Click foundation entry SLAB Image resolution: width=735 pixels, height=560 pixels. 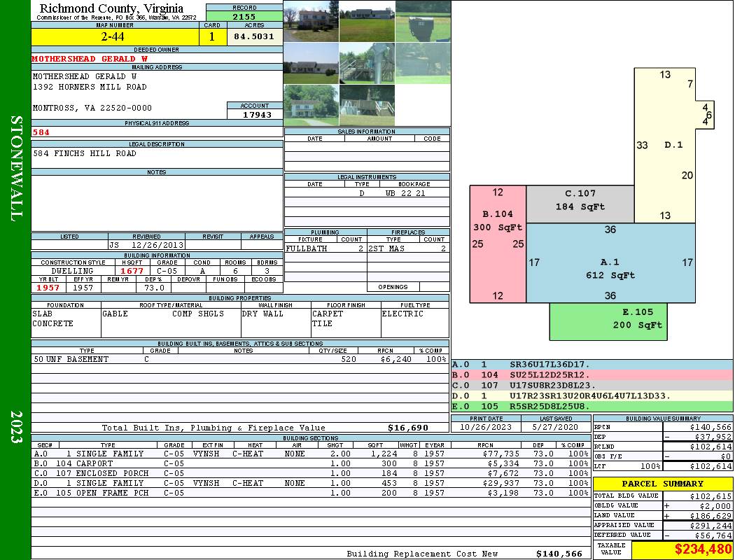(x=42, y=314)
